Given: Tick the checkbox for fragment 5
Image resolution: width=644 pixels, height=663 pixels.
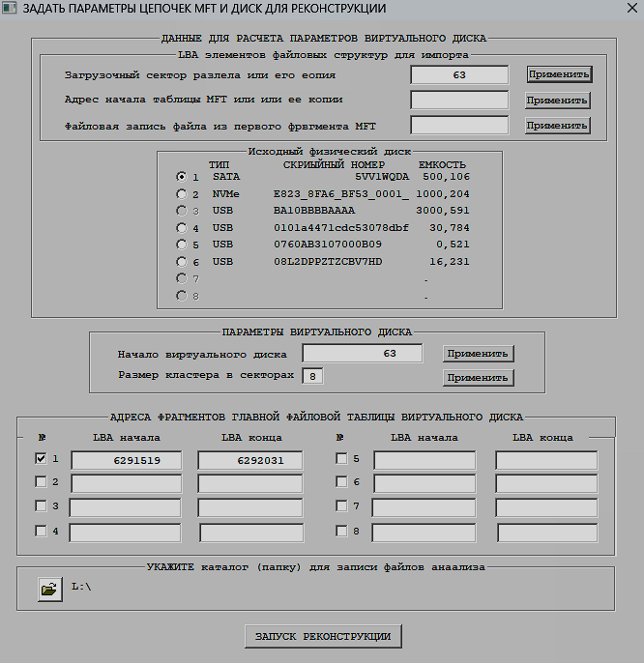Looking at the screenshot, I should (x=341, y=459).
